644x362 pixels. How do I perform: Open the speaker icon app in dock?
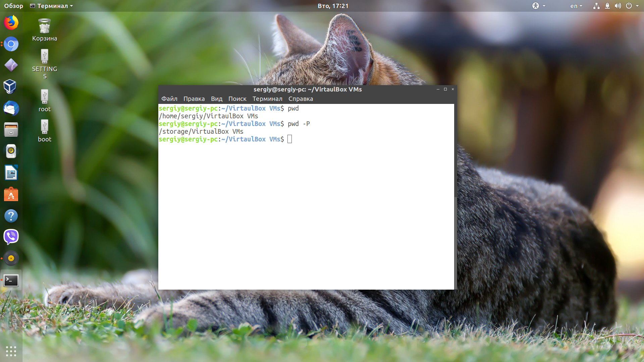tap(11, 151)
